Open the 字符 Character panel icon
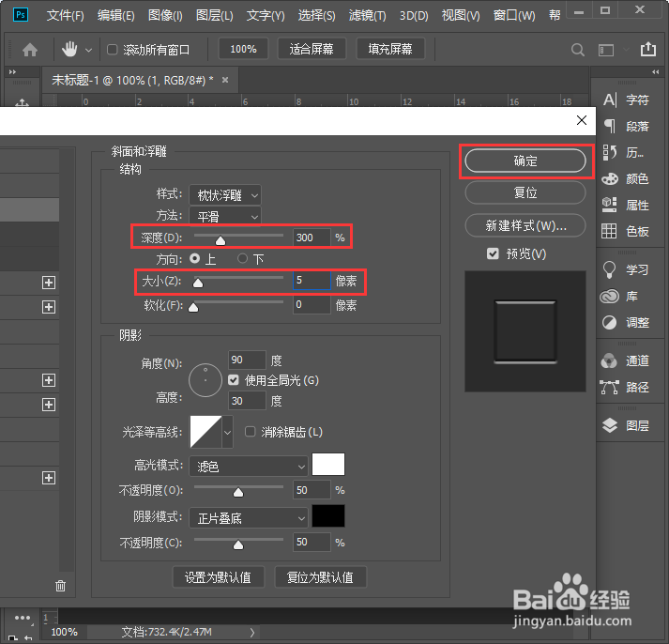The image size is (669, 644). pos(610,100)
